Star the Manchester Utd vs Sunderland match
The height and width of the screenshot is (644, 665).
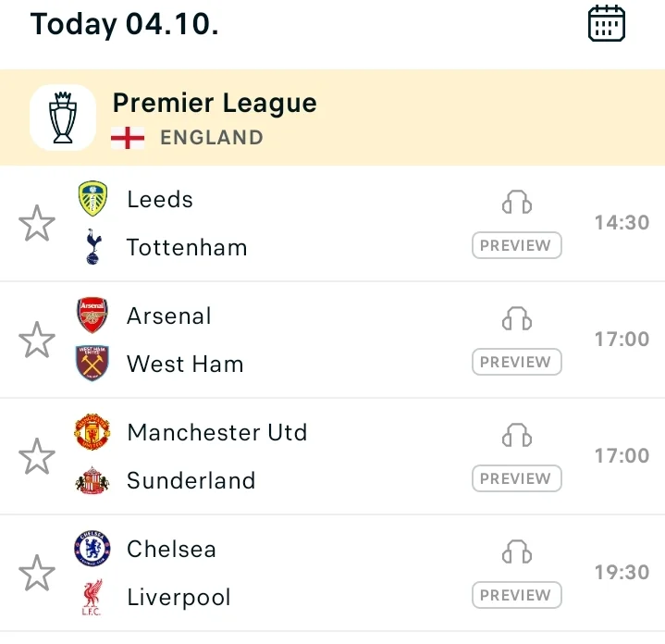coord(37,457)
